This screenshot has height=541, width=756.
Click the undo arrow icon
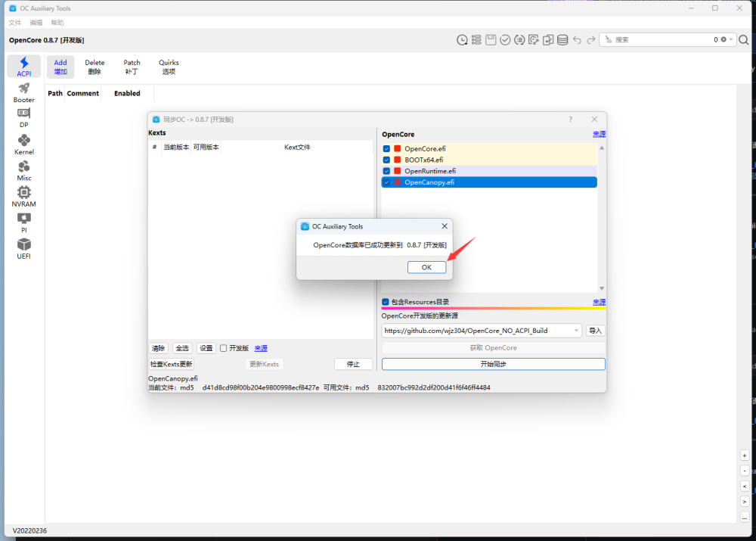(x=577, y=40)
